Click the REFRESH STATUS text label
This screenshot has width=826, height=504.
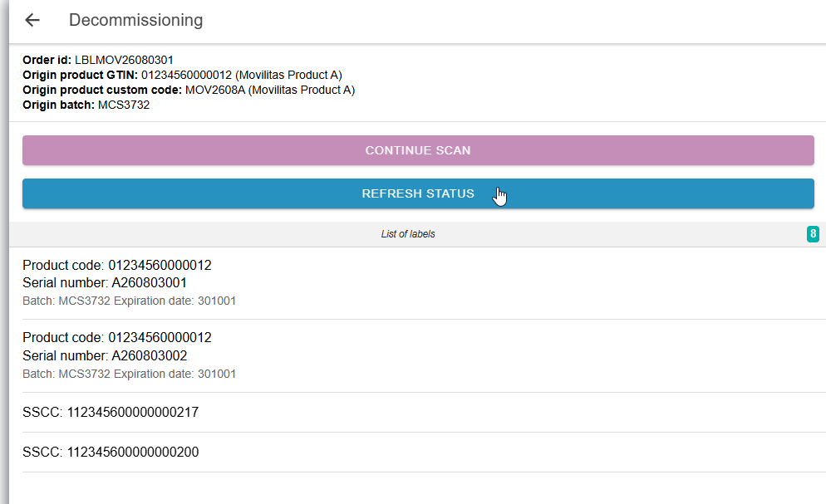click(x=418, y=193)
